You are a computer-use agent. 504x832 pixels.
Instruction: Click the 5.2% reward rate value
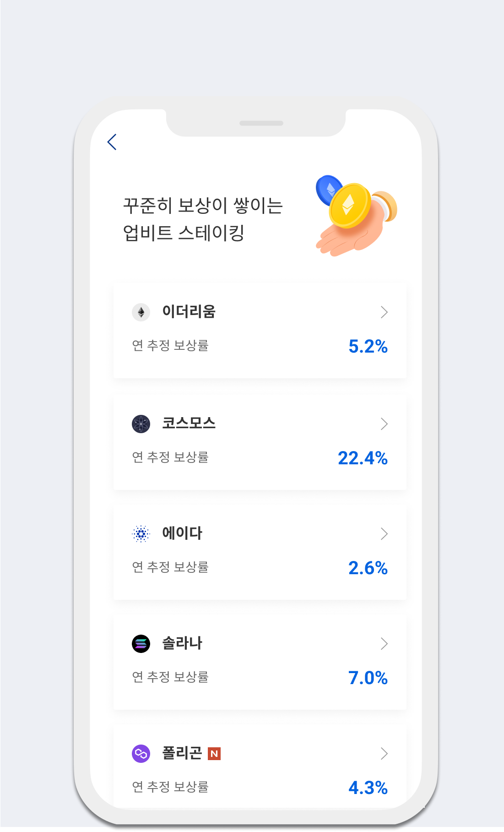(368, 347)
